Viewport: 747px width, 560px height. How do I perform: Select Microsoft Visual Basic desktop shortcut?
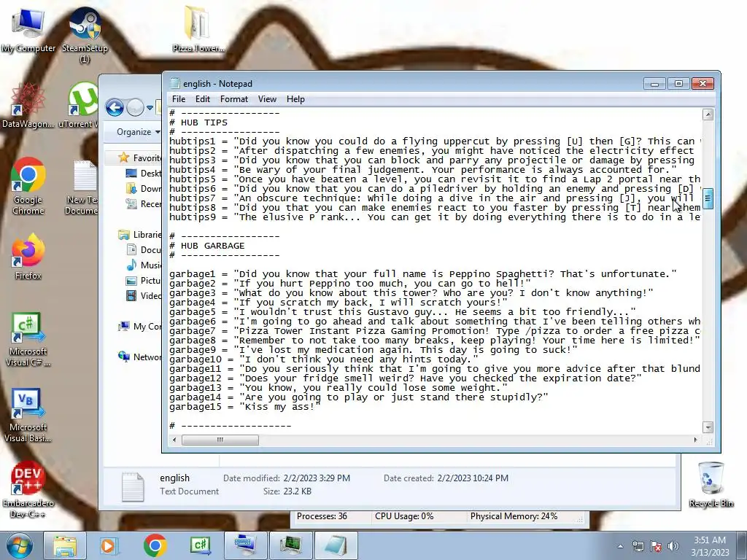tap(28, 416)
